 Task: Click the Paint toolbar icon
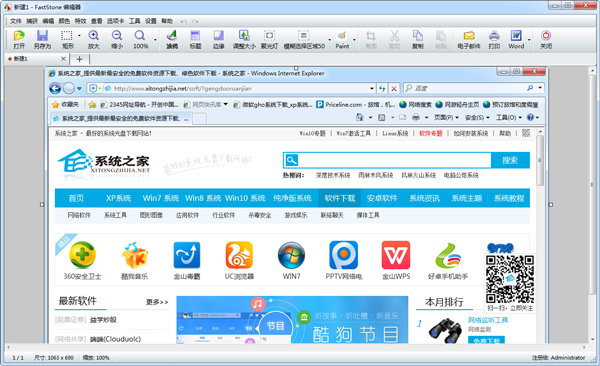pyautogui.click(x=342, y=36)
